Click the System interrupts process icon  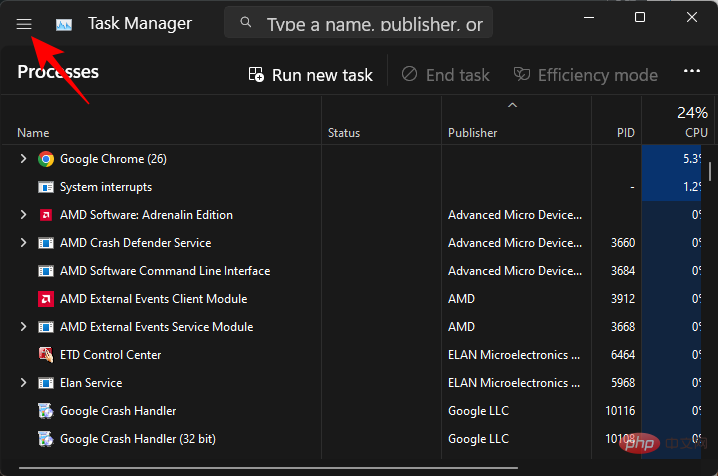(x=46, y=187)
